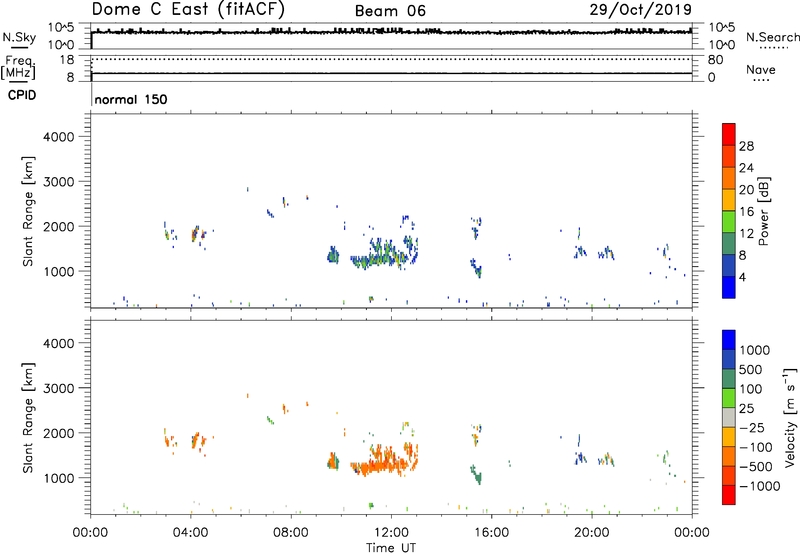Viewport: 800px width, 554px height.
Task: Click the '08:00' time axis tick label
Action: pyautogui.click(x=291, y=533)
